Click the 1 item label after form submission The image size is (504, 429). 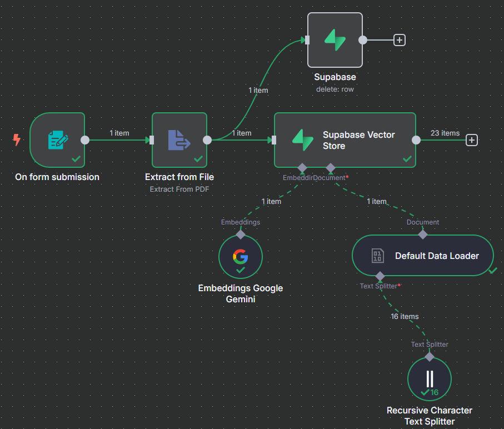(x=119, y=133)
